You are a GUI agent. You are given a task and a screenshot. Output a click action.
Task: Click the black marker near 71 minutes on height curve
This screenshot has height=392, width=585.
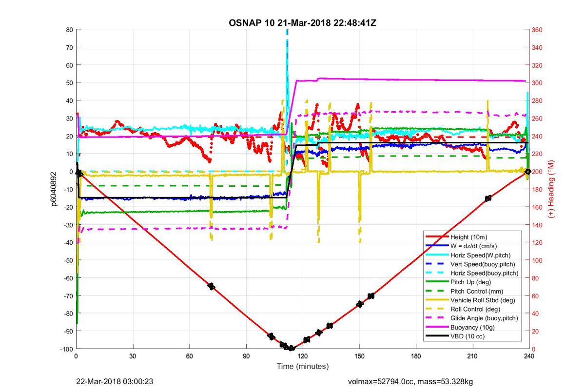click(211, 286)
